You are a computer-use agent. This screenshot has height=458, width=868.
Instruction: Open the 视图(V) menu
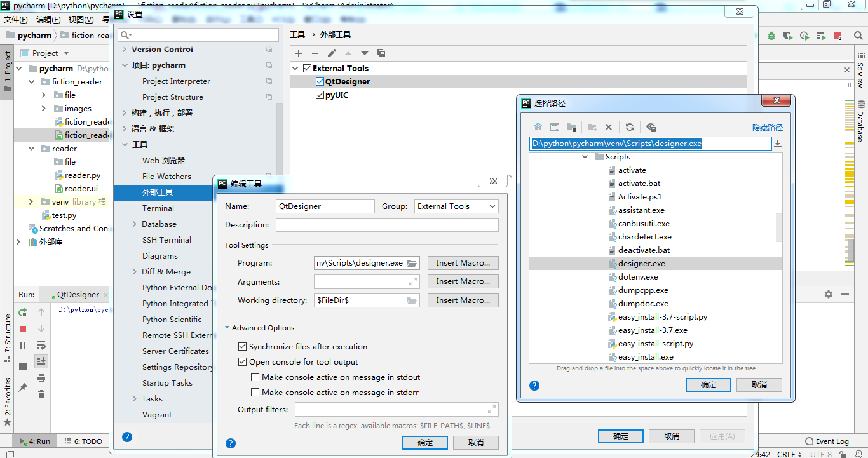[81, 20]
